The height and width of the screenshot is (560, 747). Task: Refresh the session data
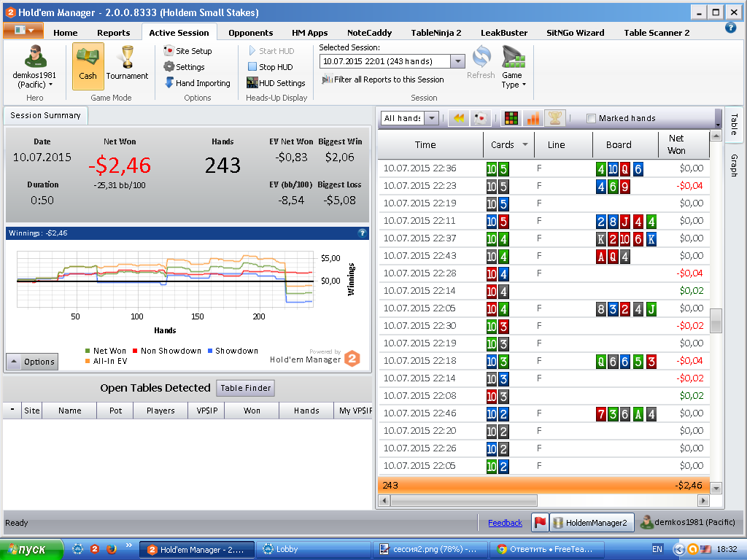click(481, 63)
